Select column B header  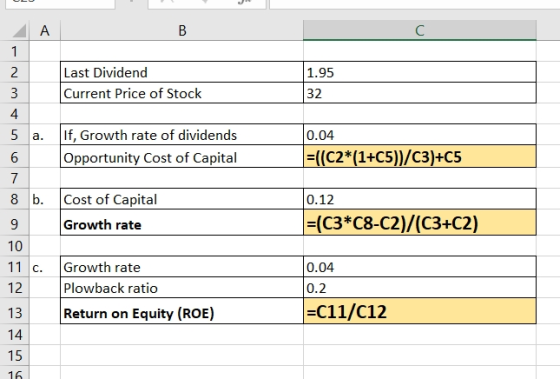[182, 31]
